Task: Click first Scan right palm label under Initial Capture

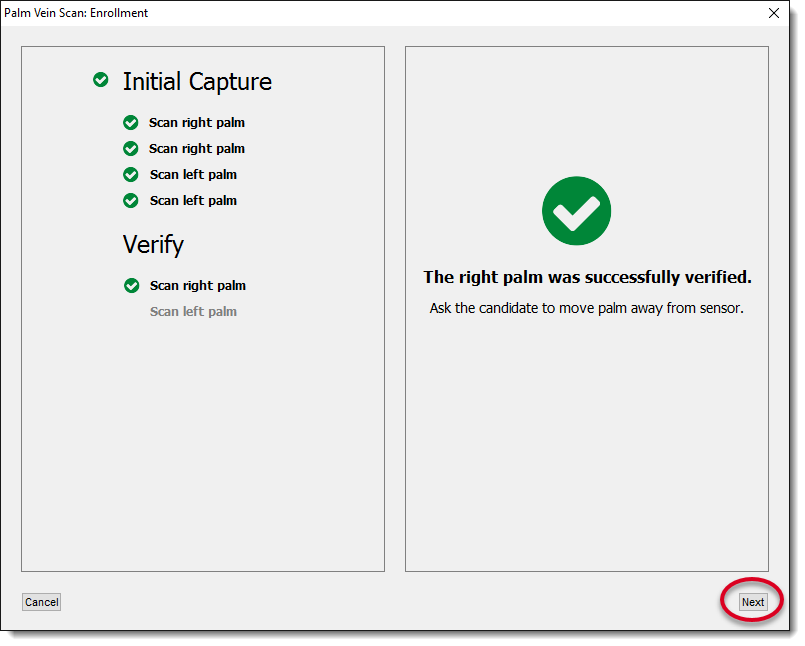Action: pos(197,123)
